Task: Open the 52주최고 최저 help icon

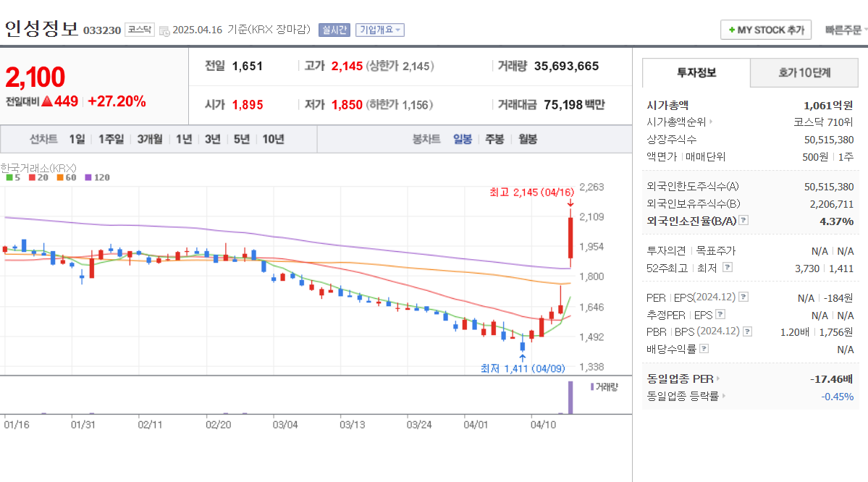Action: tap(728, 266)
